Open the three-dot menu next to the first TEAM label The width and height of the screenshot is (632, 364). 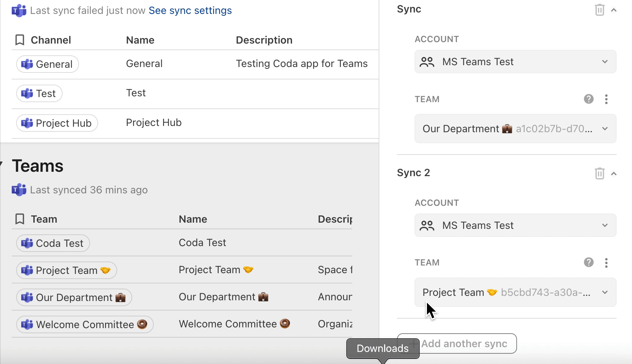[606, 99]
